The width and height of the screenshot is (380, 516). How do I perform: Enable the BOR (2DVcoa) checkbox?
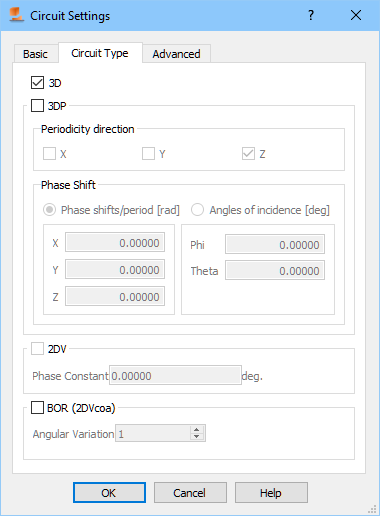pyautogui.click(x=37, y=407)
